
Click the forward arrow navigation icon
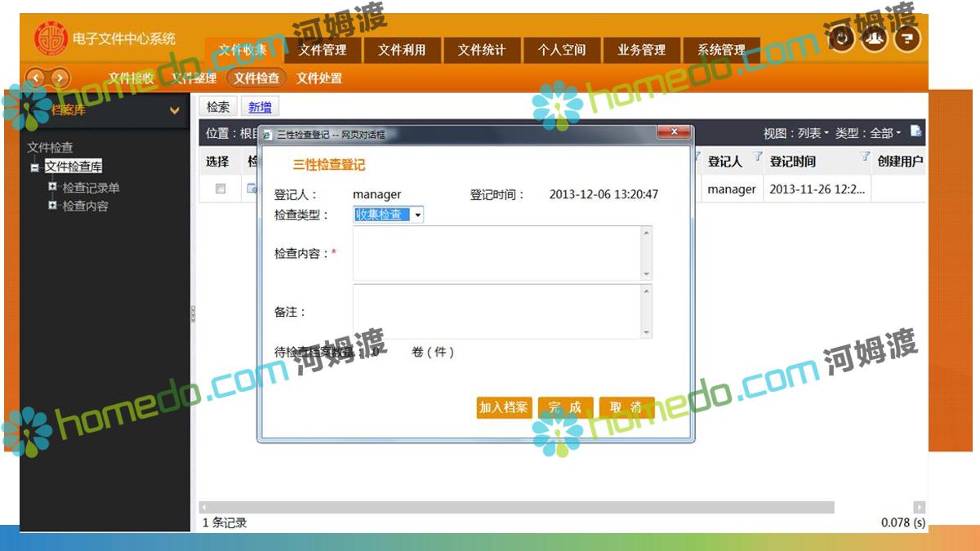point(60,78)
